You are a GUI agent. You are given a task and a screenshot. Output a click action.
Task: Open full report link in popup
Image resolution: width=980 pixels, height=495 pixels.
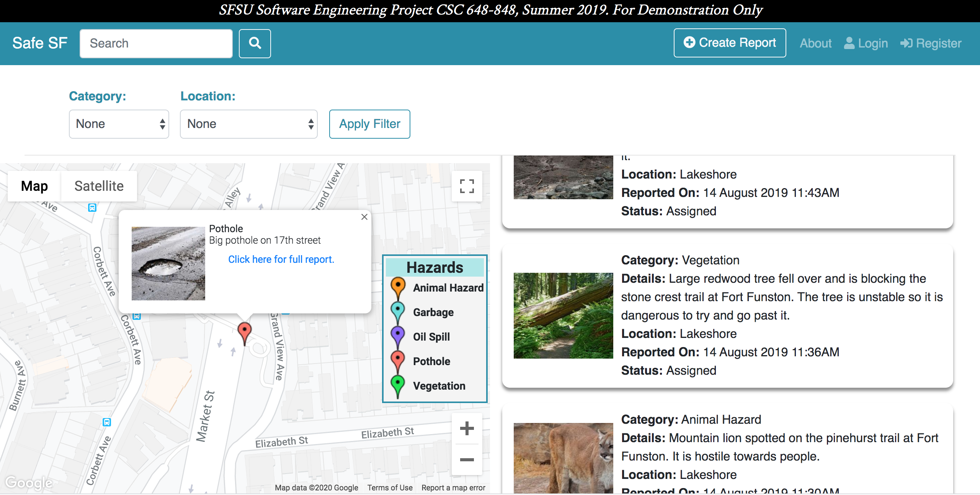pyautogui.click(x=281, y=259)
